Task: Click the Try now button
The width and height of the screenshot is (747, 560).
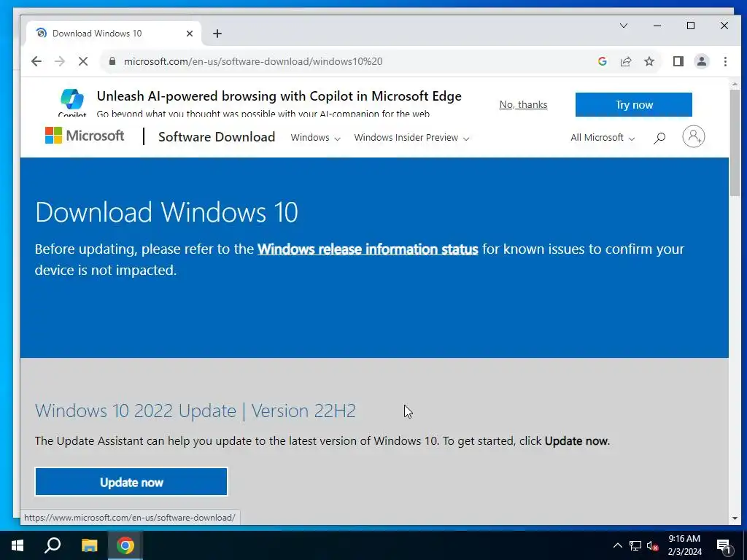Action: click(x=634, y=105)
